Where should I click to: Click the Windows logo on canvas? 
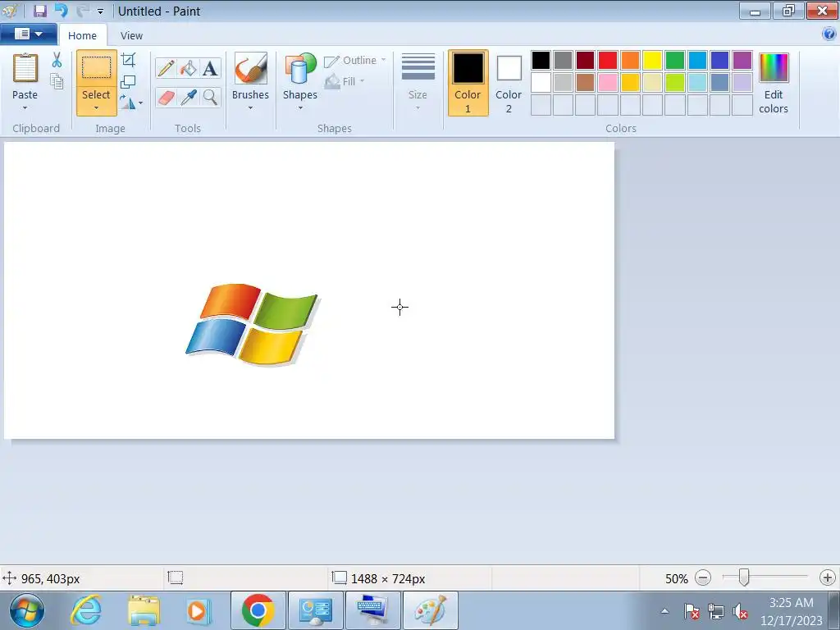click(253, 325)
